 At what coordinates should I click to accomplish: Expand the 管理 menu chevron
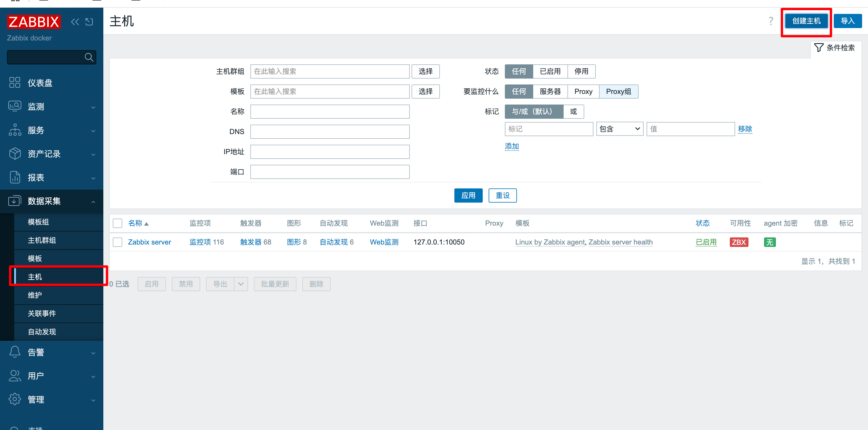[93, 400]
